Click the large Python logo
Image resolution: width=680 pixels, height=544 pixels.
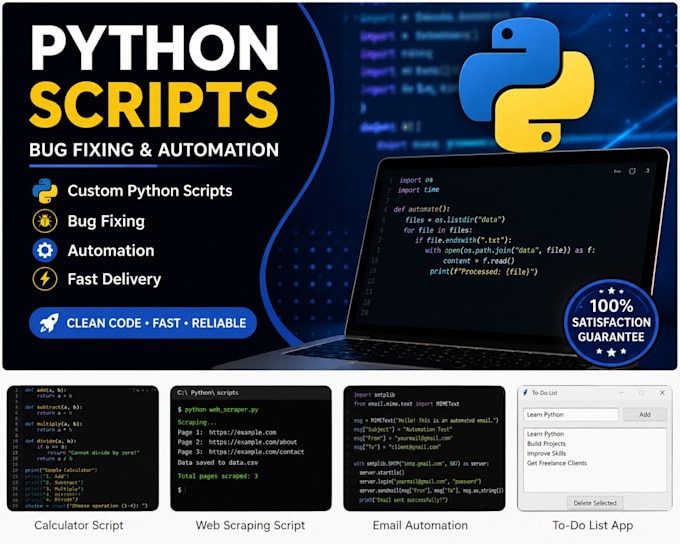[x=526, y=85]
